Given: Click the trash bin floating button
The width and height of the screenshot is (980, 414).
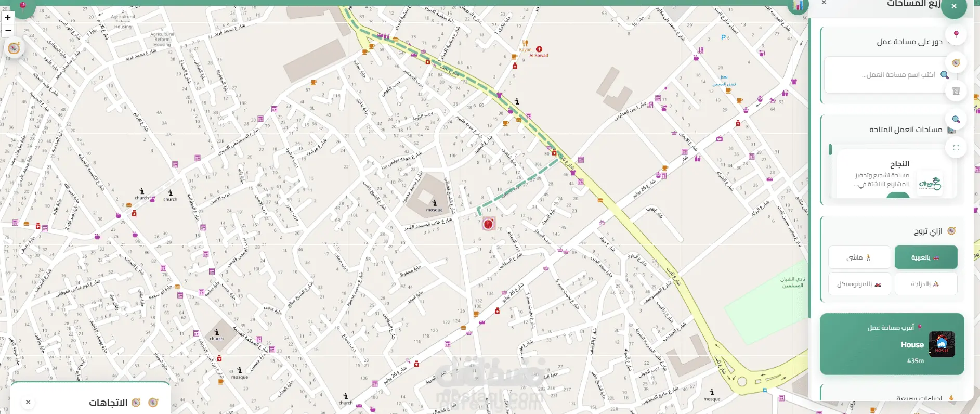Looking at the screenshot, I should (956, 91).
